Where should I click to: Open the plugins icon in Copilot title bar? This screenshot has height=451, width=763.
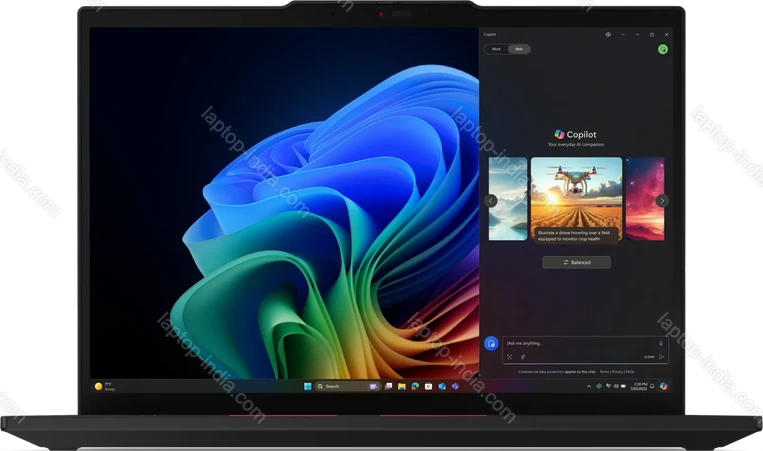tap(608, 35)
